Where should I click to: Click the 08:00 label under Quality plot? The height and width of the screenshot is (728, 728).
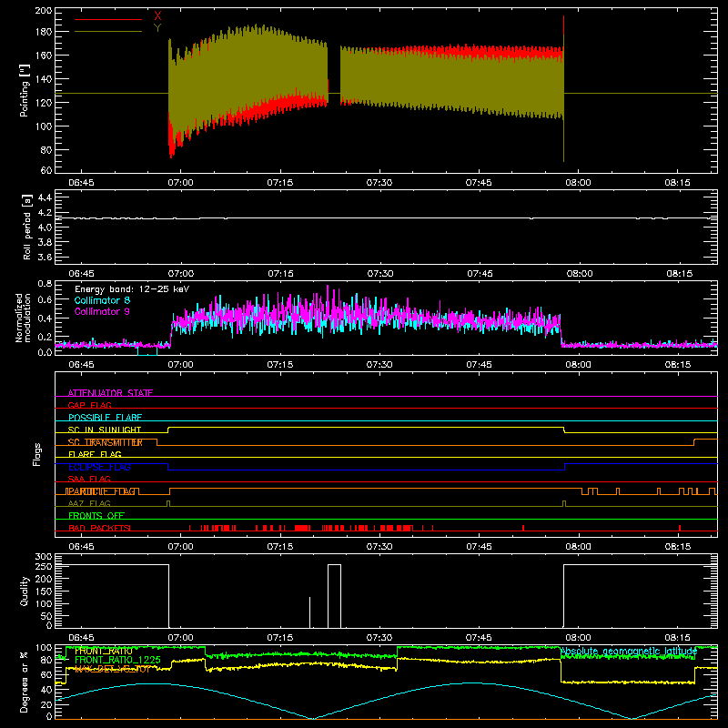(579, 638)
